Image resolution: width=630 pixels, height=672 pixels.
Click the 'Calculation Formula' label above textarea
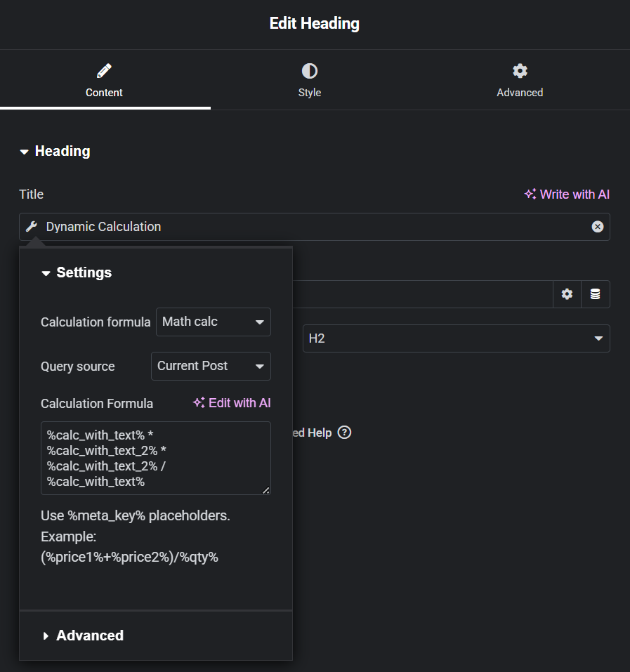click(97, 403)
